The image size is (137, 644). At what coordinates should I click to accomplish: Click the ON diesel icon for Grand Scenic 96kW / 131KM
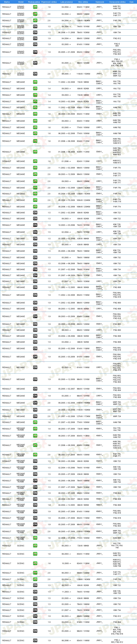(35, 63)
